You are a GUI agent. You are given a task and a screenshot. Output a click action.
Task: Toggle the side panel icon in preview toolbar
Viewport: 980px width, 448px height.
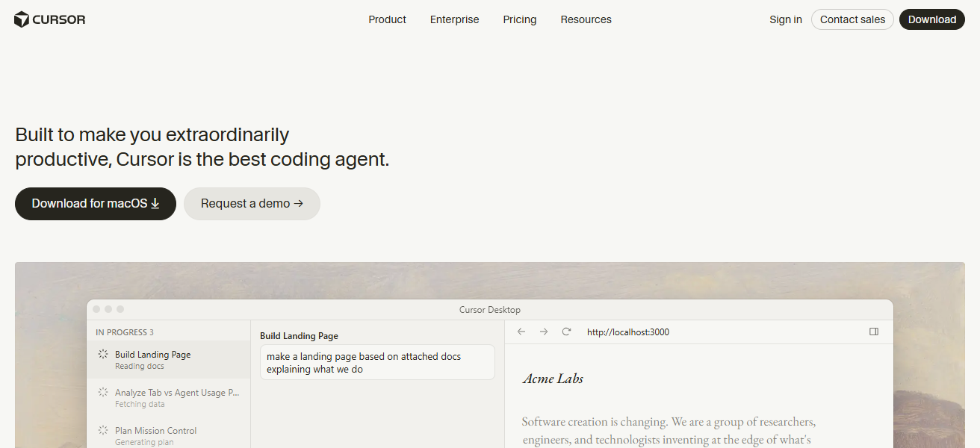[874, 332]
